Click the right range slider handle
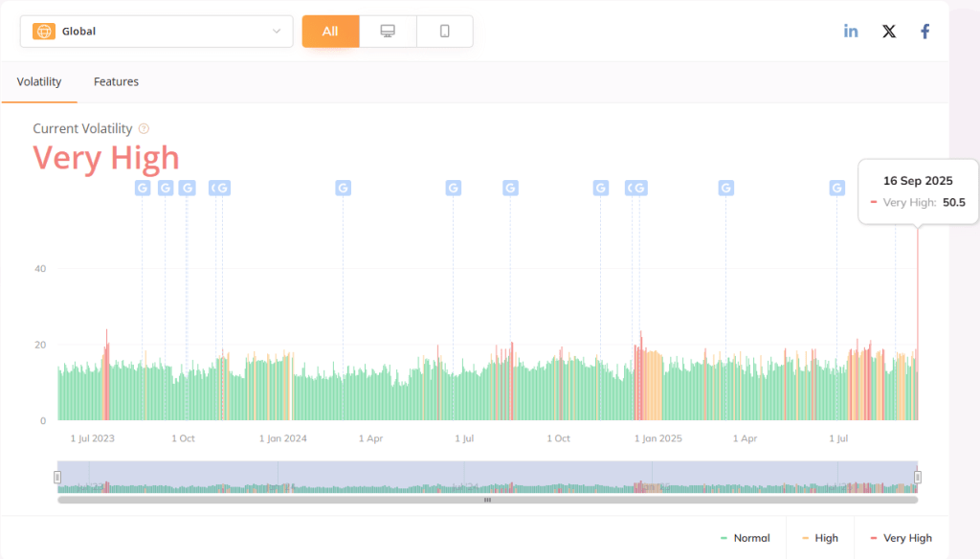Viewport: 980px width, 559px height. 918,477
